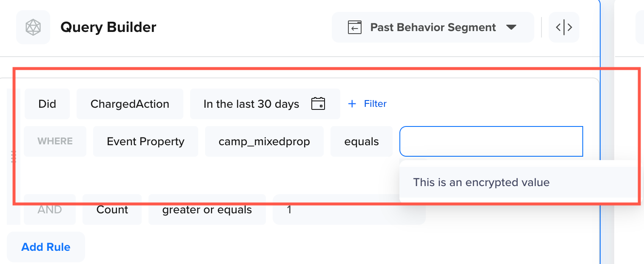Image resolution: width=644 pixels, height=264 pixels.
Task: Click the drag handle beside the query block
Action: point(13,157)
